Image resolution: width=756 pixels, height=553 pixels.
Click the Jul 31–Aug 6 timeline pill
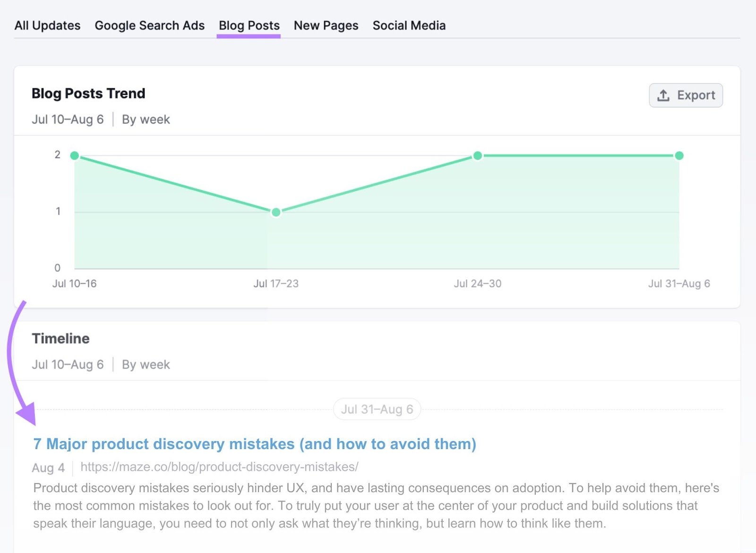click(377, 409)
